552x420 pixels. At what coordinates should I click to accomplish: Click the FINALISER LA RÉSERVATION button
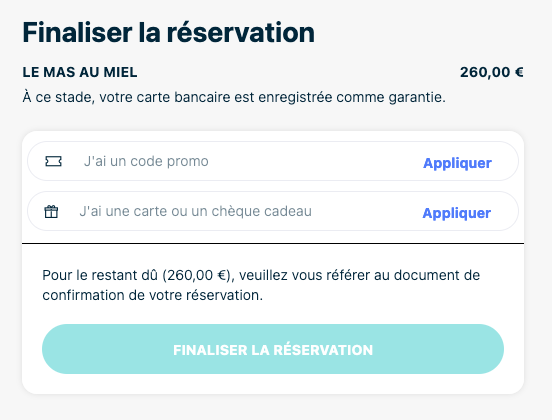pos(273,349)
